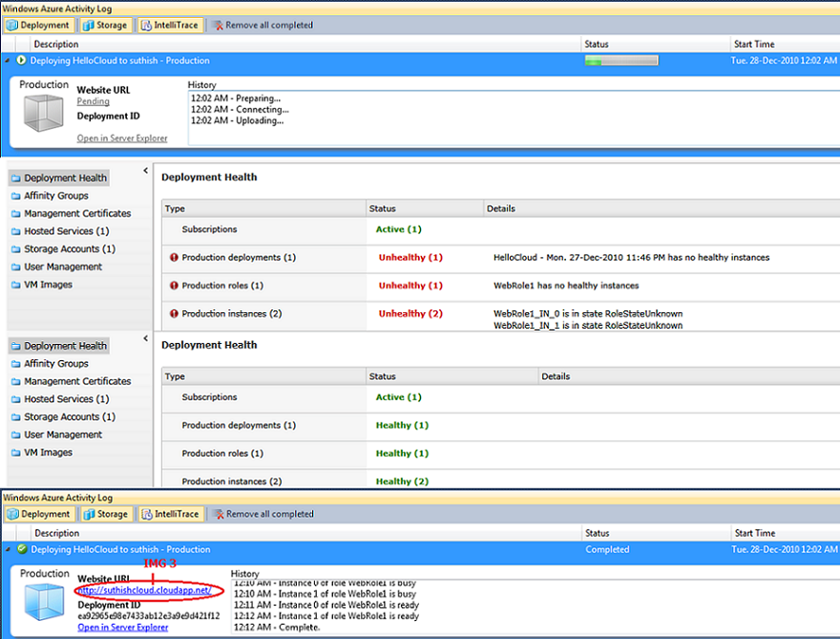Image resolution: width=840 pixels, height=639 pixels.
Task: Select Deployment Health folder in the Unhealthy panel sidebar
Action: pyautogui.click(x=59, y=178)
